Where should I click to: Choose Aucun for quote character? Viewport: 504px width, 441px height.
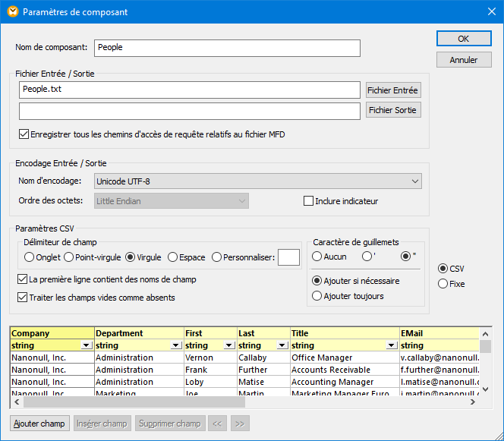(317, 257)
